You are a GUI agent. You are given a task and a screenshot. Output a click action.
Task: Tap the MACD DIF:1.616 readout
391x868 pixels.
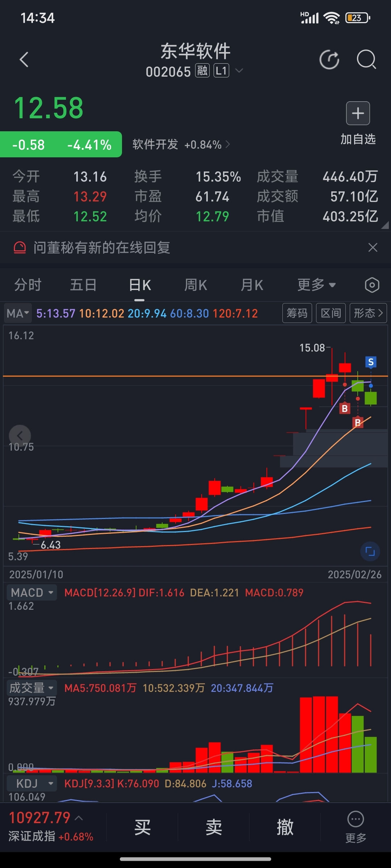161,592
